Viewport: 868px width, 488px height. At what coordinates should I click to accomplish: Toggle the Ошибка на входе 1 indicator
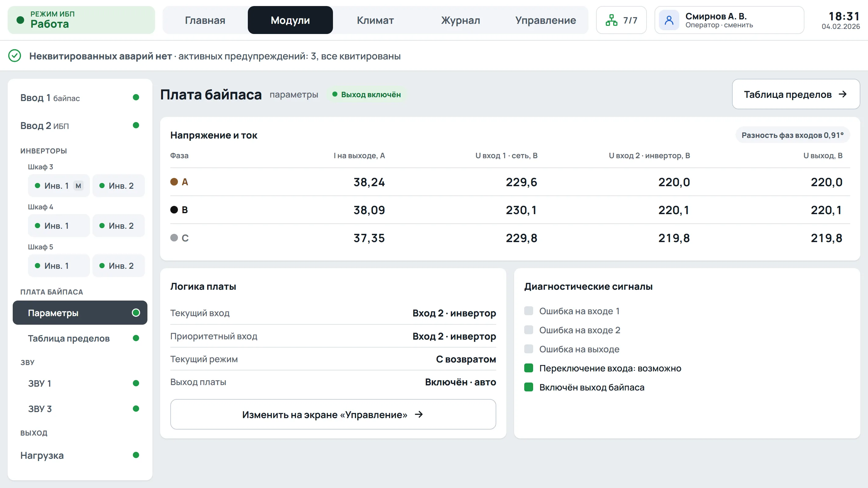point(529,311)
